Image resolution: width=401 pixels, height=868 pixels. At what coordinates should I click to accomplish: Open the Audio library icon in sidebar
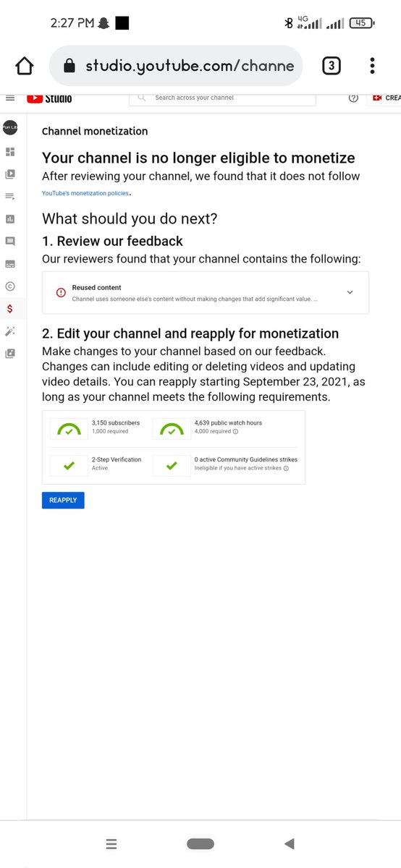click(10, 354)
